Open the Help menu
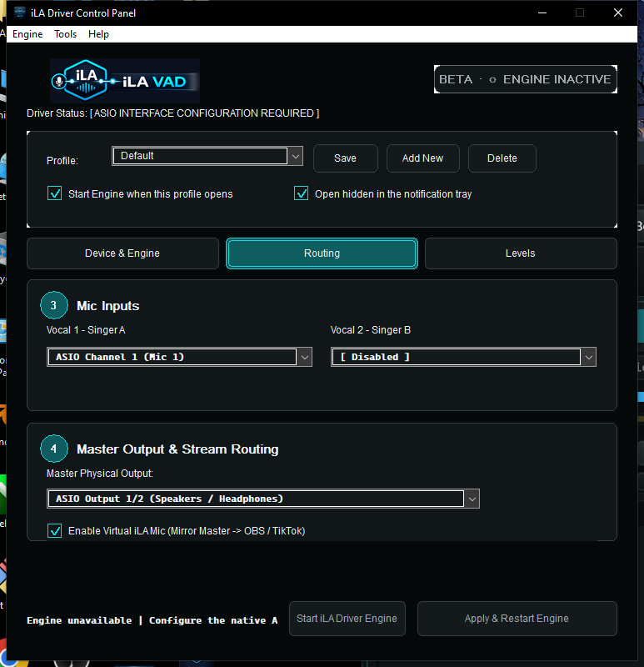This screenshot has width=644, height=667. [98, 34]
